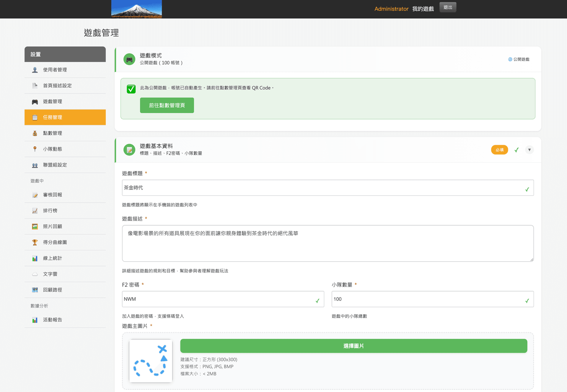Click the 遊戲管理 gamepad icon
567x392 pixels.
tap(35, 101)
